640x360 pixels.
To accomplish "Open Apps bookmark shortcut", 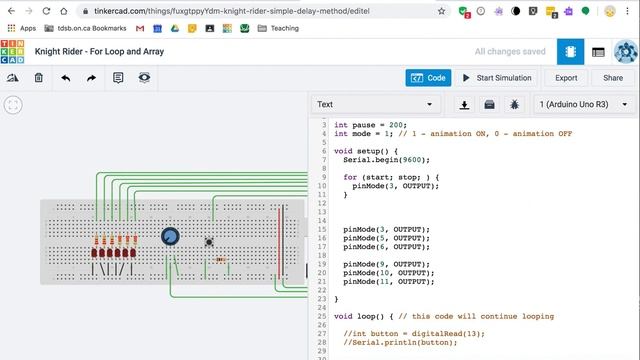I will pyautogui.click(x=22, y=28).
